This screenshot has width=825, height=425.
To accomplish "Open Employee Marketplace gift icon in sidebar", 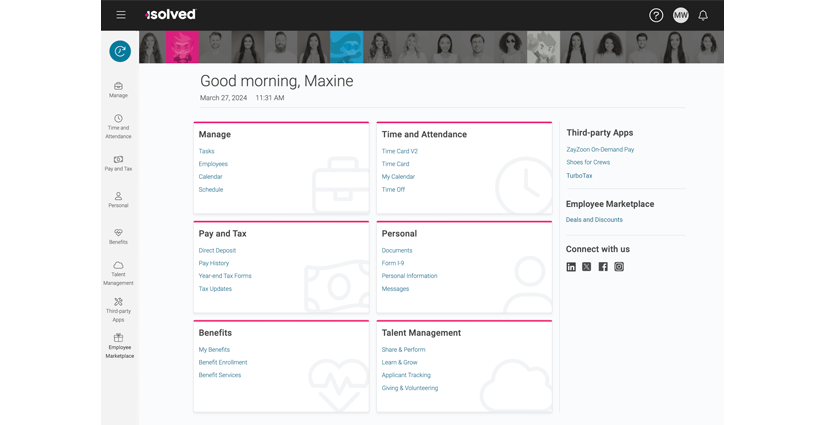I will coord(119,344).
